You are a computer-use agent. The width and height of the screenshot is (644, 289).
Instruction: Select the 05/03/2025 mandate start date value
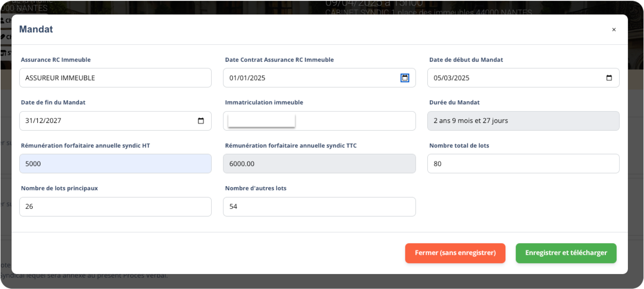[x=451, y=78]
